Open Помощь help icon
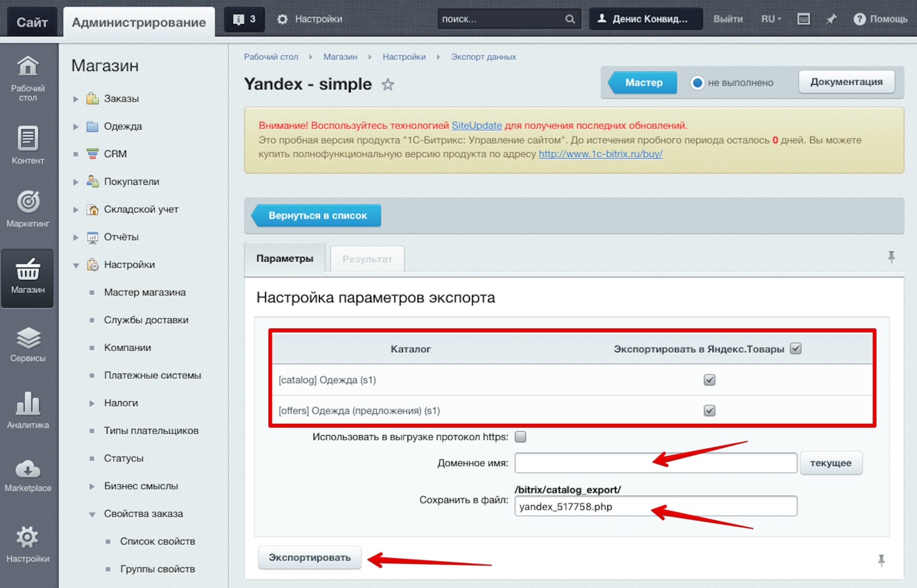The image size is (917, 588). [x=859, y=19]
